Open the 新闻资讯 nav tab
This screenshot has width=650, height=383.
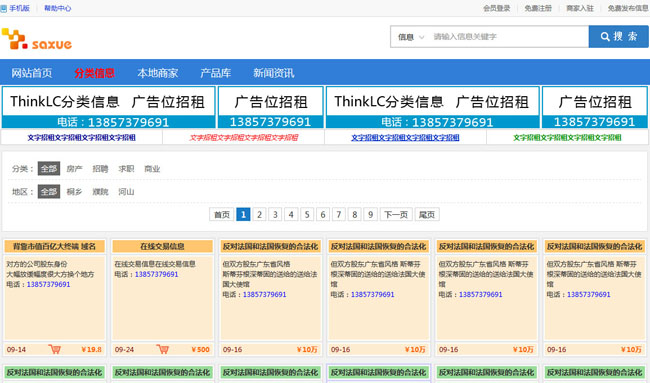[x=274, y=73]
